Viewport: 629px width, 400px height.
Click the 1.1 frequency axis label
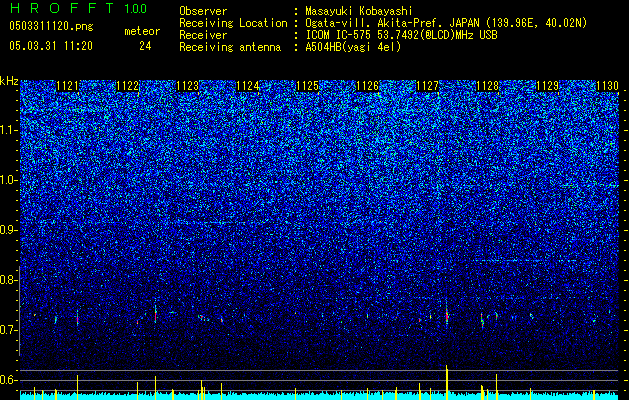click(x=9, y=130)
